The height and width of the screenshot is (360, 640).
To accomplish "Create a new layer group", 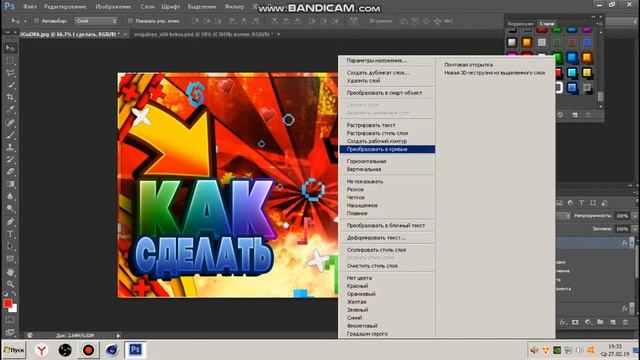I will click(x=600, y=322).
